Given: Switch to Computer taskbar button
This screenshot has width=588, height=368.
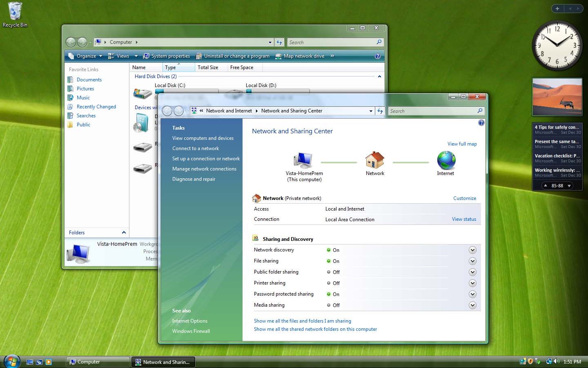Looking at the screenshot, I should pos(98,362).
